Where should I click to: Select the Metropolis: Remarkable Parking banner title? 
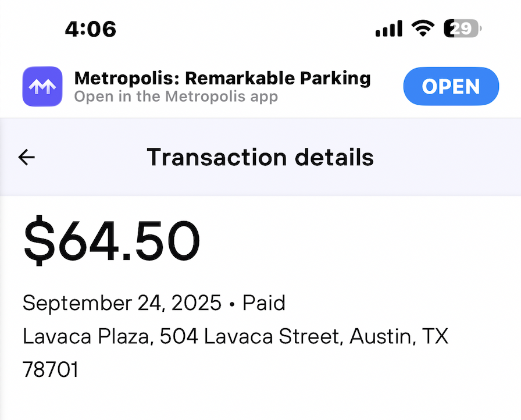222,78
